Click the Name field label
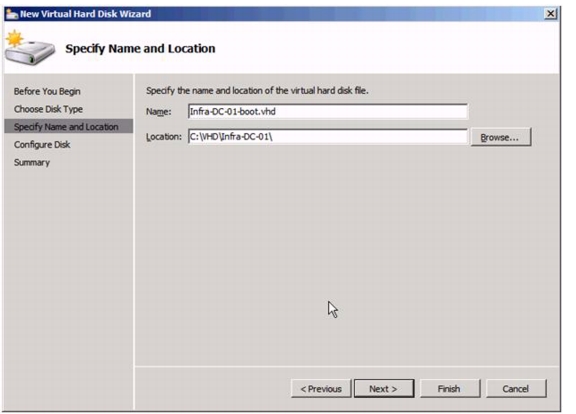The width and height of the screenshot is (576, 414). 159,112
